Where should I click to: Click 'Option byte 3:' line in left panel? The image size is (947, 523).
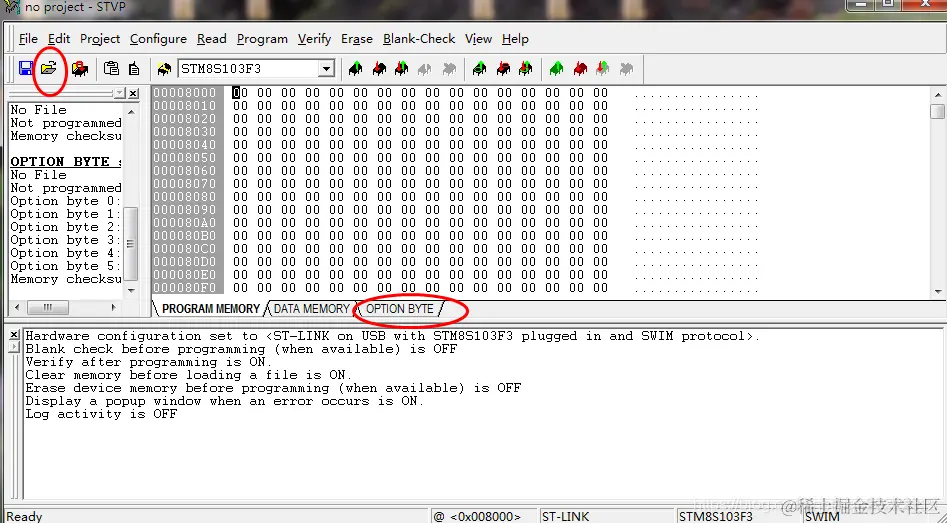[x=66, y=240]
